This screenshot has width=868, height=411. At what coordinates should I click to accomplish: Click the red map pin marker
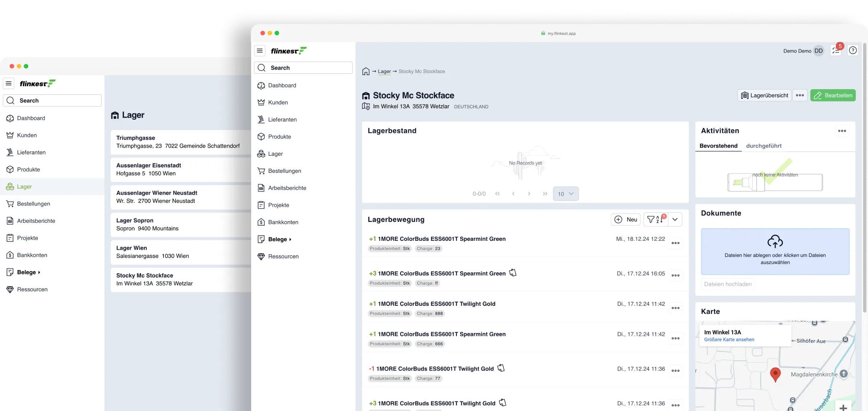(x=775, y=374)
